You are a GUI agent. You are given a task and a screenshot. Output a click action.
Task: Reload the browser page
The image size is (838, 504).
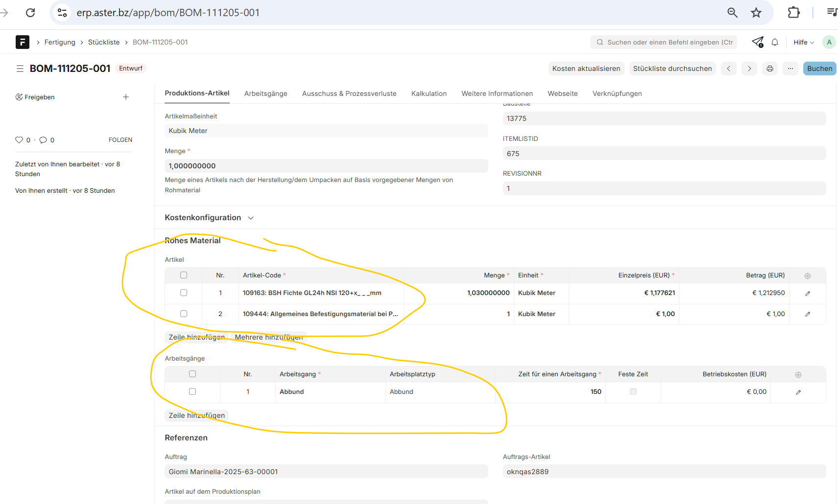click(30, 12)
